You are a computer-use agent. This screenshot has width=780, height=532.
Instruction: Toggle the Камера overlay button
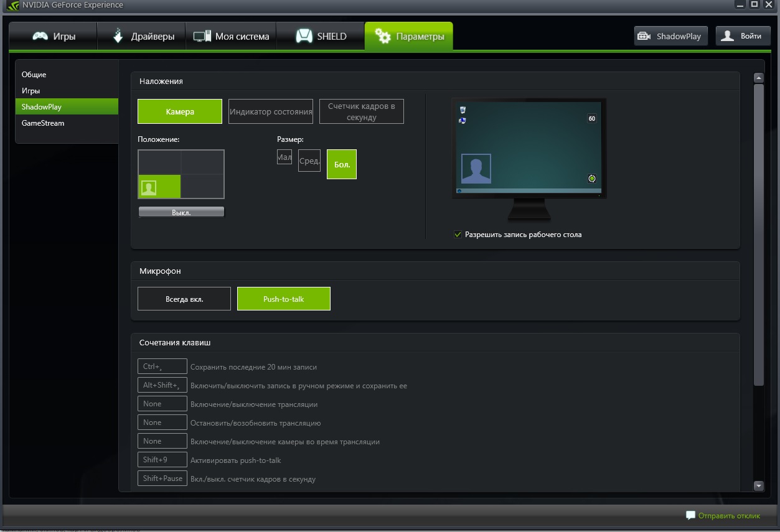[x=180, y=111]
